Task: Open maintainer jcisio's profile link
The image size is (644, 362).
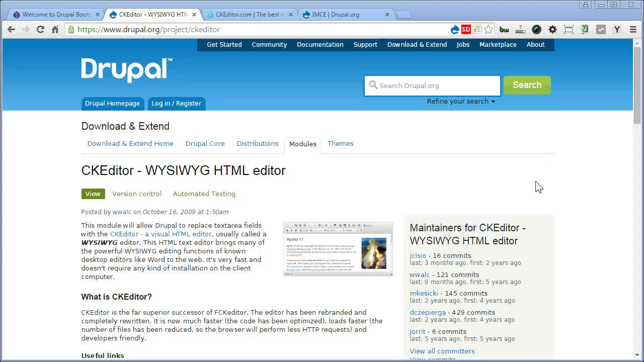Action: 418,256
